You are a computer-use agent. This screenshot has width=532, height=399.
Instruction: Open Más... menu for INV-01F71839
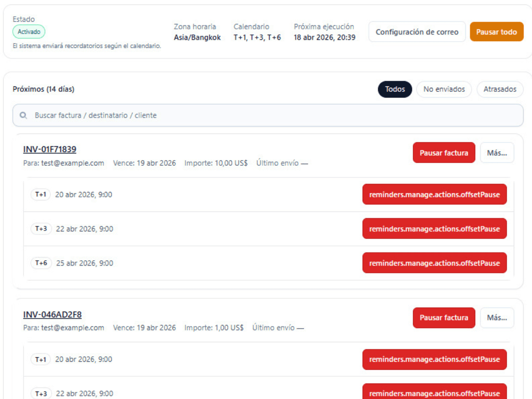497,153
